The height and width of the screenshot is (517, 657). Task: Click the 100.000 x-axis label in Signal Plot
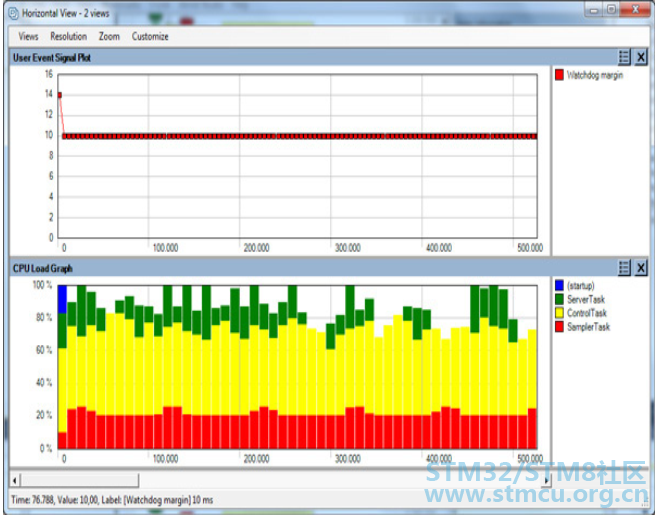[x=165, y=248]
